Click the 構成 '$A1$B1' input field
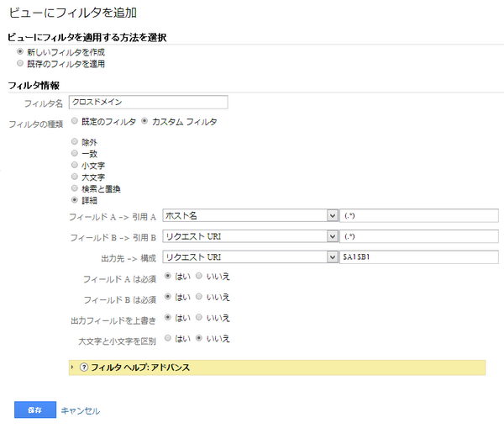This screenshot has height=428, width=504. click(419, 257)
